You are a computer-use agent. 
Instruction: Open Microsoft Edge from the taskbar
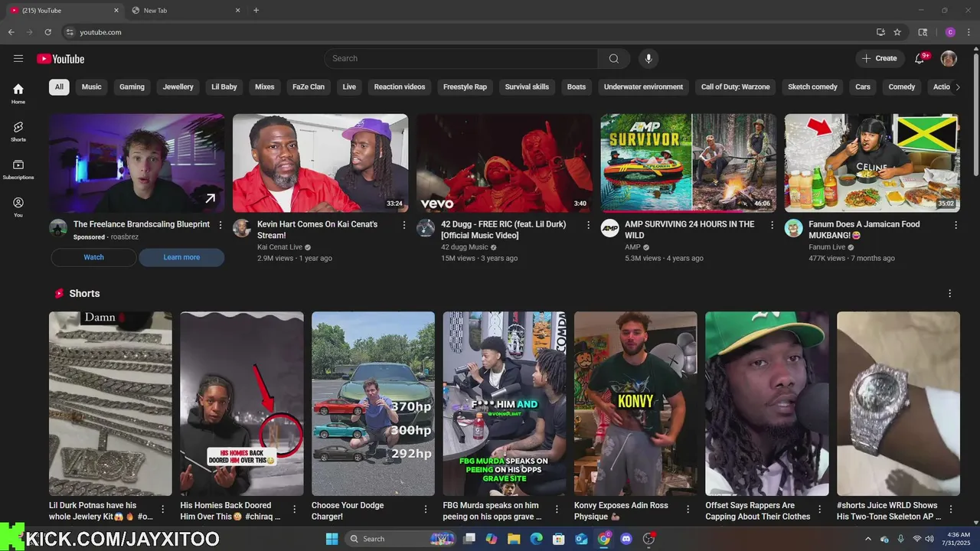coord(537,539)
